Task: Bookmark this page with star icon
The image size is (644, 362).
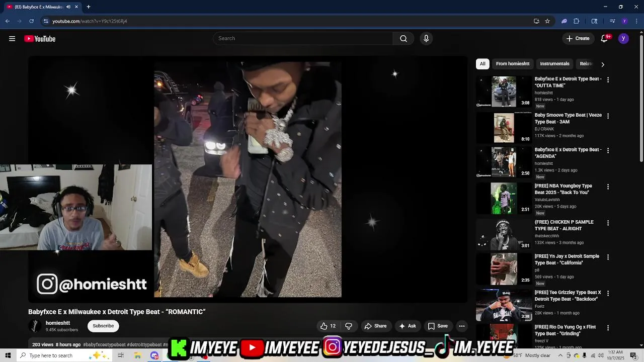Action: click(547, 21)
